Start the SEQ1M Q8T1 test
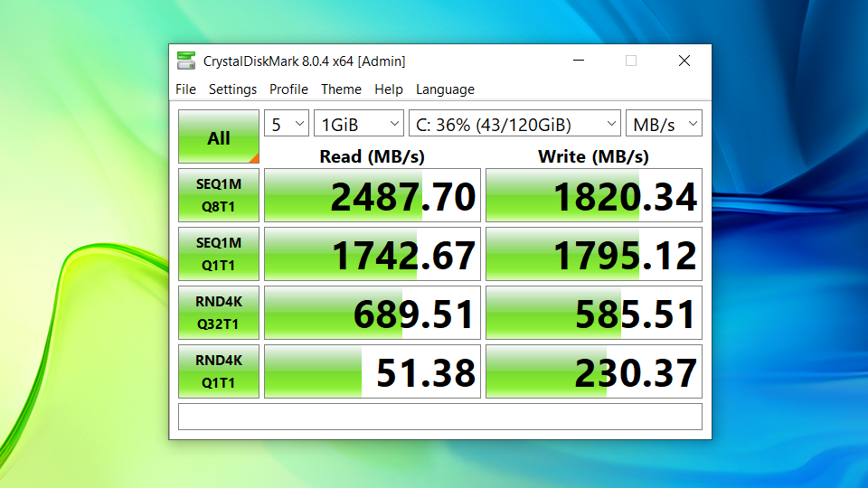The width and height of the screenshot is (868, 488). point(219,195)
